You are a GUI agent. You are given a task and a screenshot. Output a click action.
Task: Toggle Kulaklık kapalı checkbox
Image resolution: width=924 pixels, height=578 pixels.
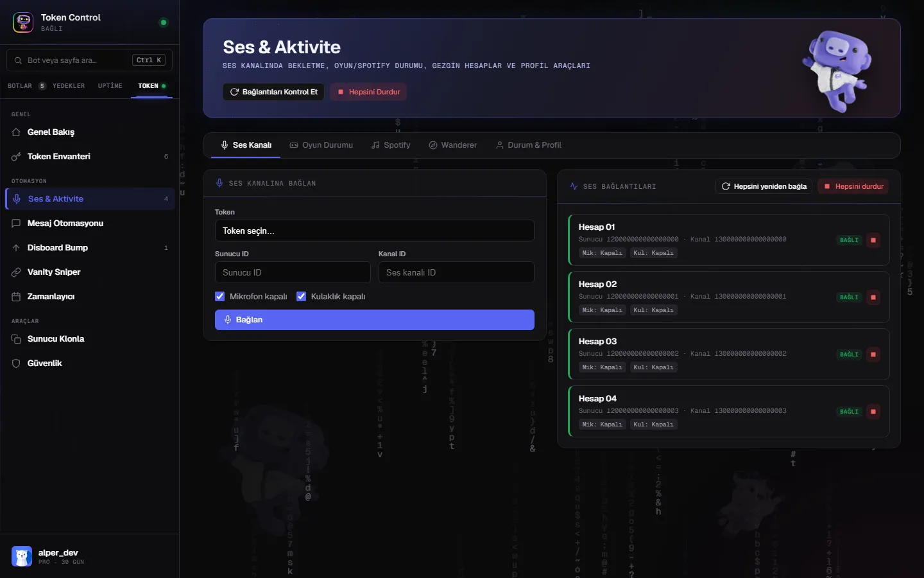[x=301, y=297]
